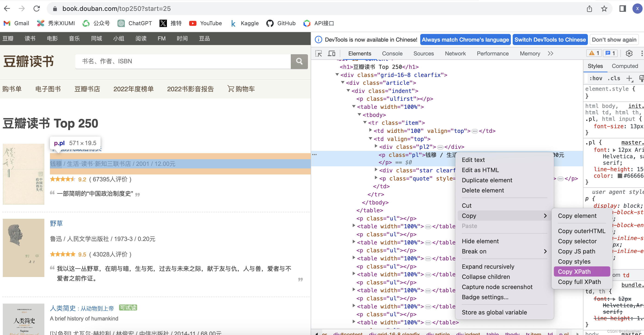The width and height of the screenshot is (644, 335).
Task: Click the Douban search magnifier button
Action: (x=299, y=61)
